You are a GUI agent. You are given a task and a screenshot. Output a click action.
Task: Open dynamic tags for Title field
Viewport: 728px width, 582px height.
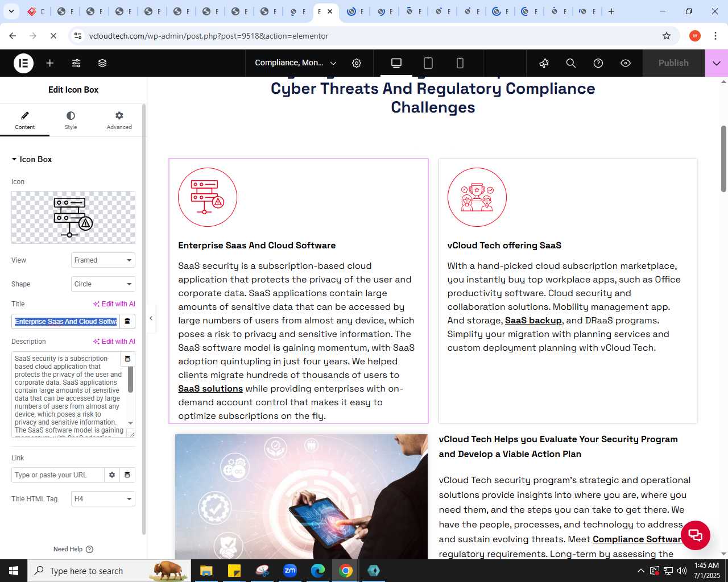click(127, 322)
